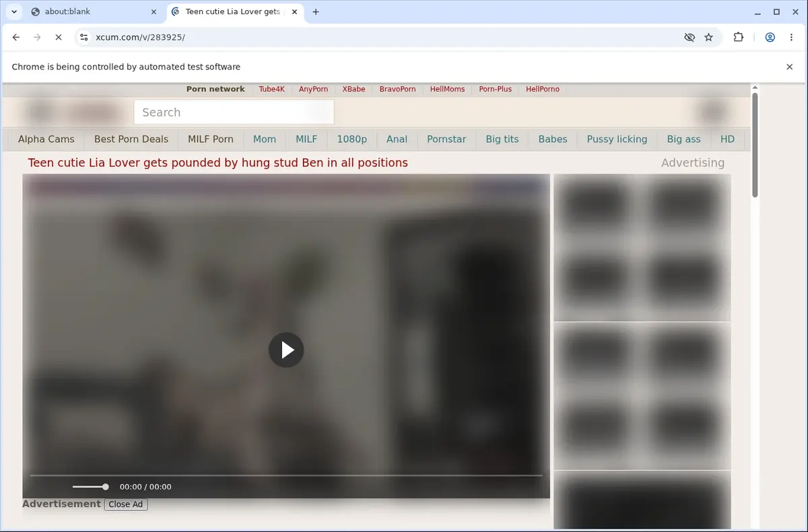
Task: Open the Chrome three-dot menu
Action: coord(790,37)
